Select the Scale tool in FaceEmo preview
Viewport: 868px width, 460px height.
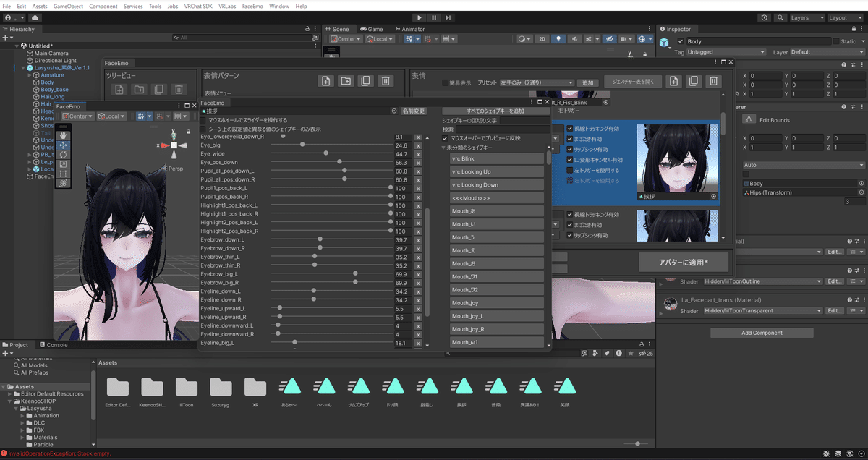click(64, 163)
